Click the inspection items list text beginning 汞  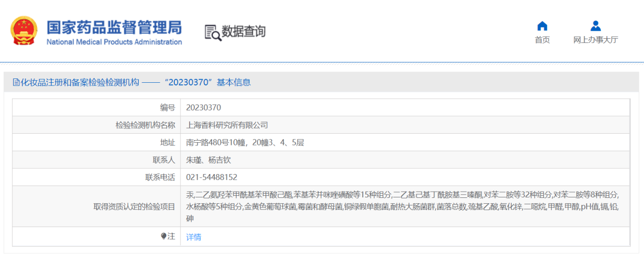(x=402, y=206)
